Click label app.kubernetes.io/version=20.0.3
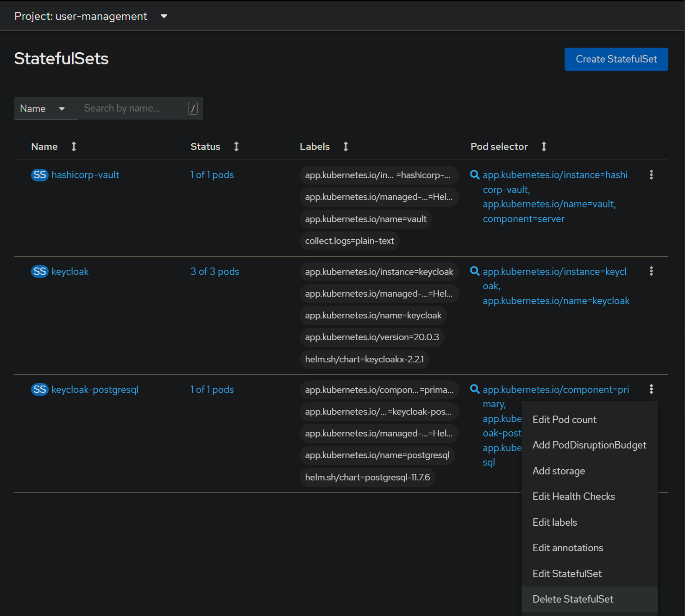685x616 pixels. (372, 337)
